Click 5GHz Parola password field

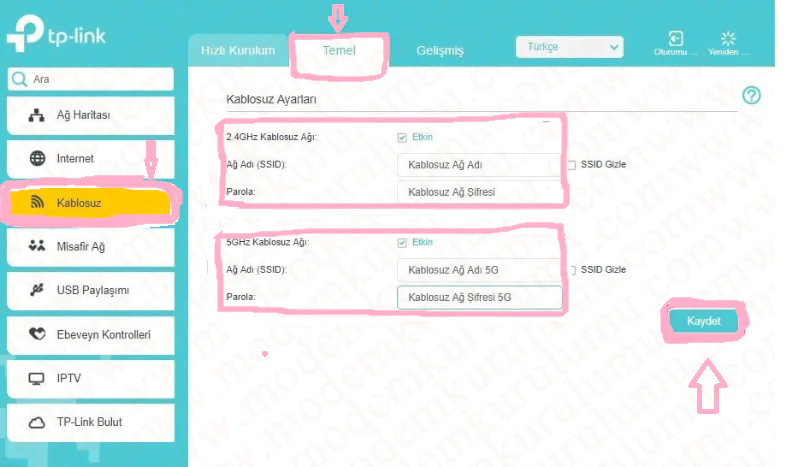(x=479, y=297)
